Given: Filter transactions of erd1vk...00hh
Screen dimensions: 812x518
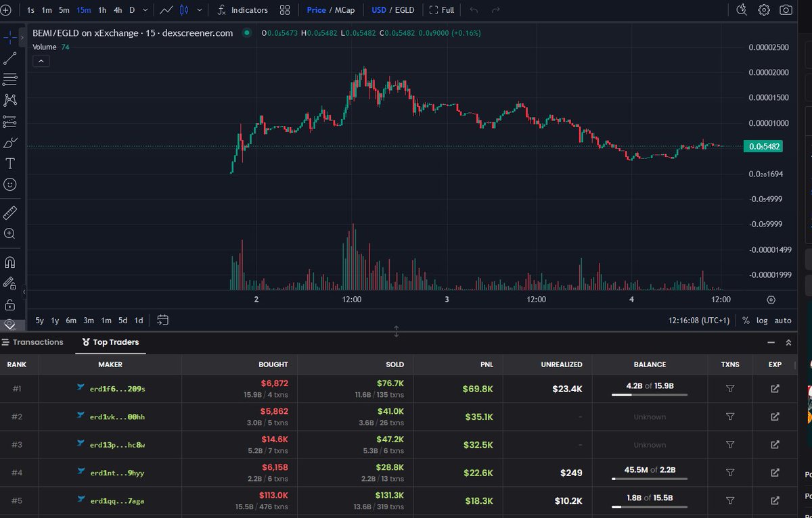Looking at the screenshot, I should (x=730, y=417).
